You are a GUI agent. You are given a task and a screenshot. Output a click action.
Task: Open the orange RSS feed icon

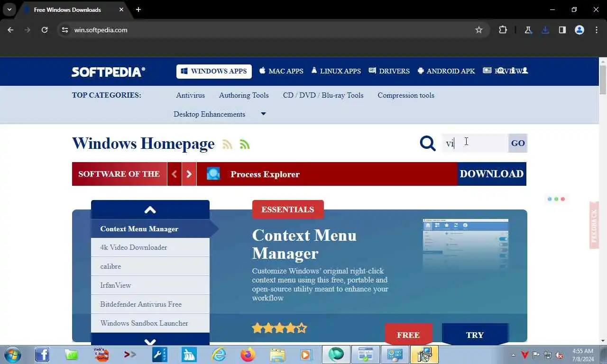[x=228, y=144]
